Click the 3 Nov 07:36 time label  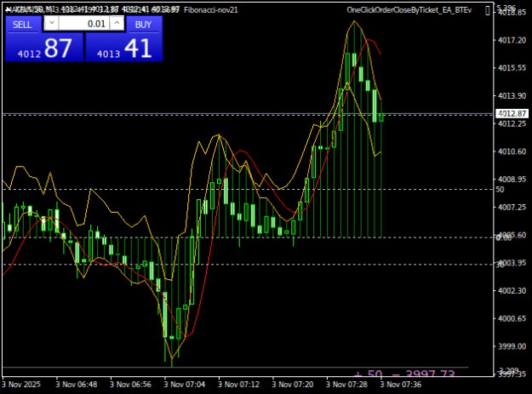[401, 385]
